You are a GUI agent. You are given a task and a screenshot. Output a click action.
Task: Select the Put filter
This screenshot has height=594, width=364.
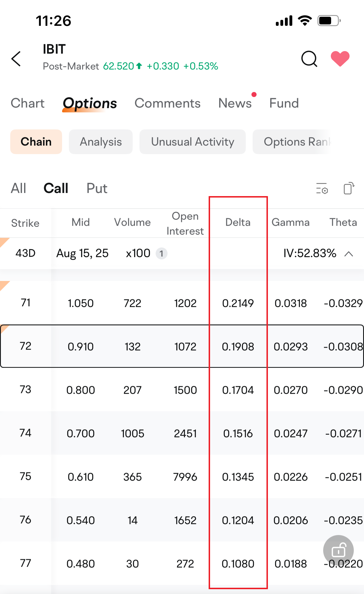click(97, 188)
